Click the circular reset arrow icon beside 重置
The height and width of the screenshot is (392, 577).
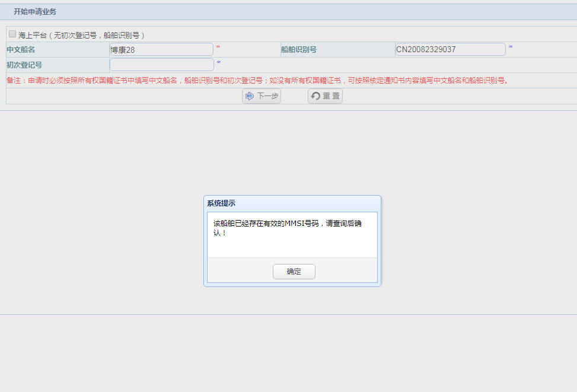(315, 96)
